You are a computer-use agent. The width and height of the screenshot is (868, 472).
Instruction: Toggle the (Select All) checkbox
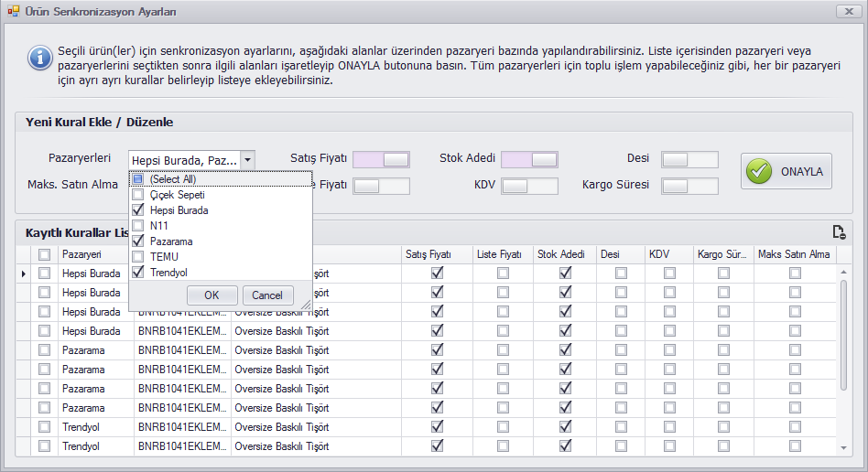tap(138, 179)
